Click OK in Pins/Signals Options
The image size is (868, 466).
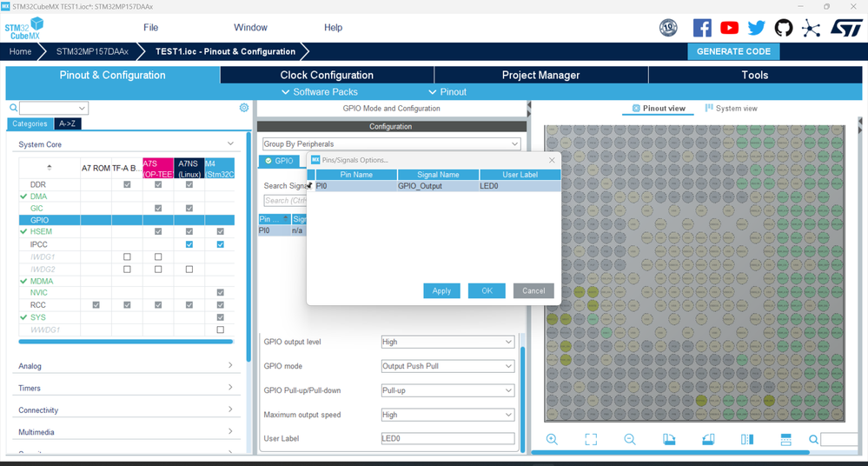(487, 291)
